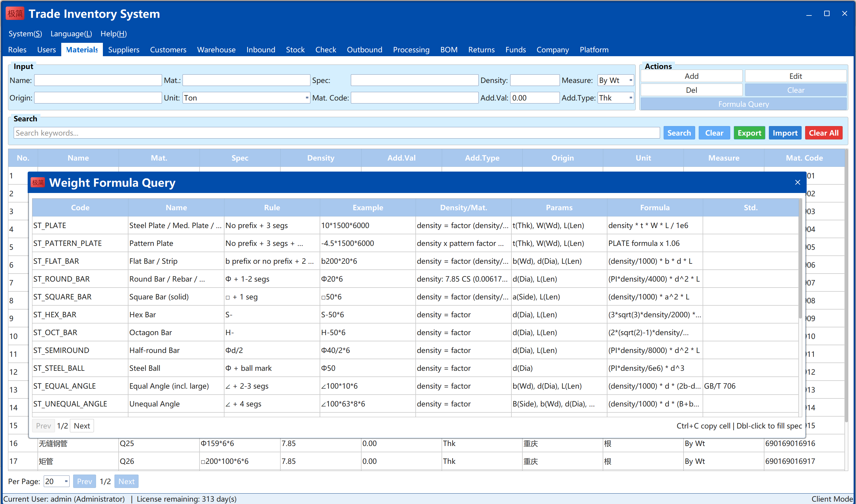Open the Measure dropdown showing By Wt
The height and width of the screenshot is (504, 856).
pos(615,81)
